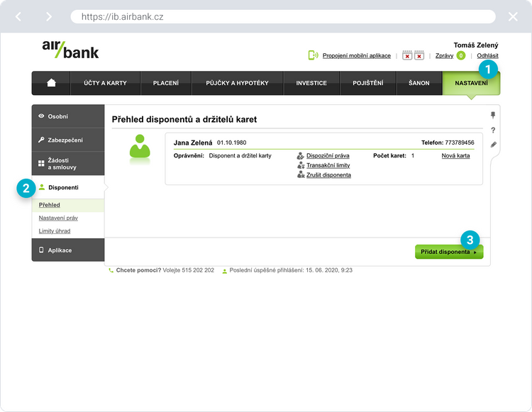Select Zabezpečení in the sidebar
Image resolution: width=532 pixels, height=412 pixels.
(x=68, y=140)
